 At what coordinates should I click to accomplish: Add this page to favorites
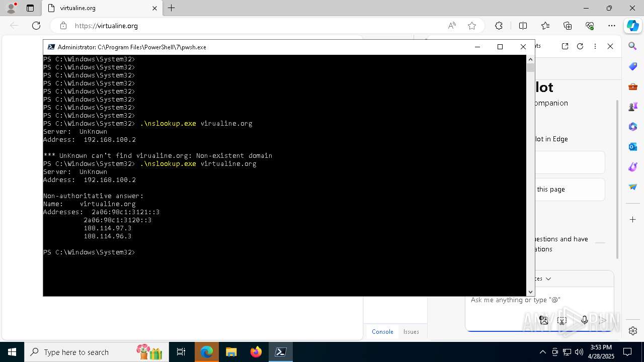[472, 26]
